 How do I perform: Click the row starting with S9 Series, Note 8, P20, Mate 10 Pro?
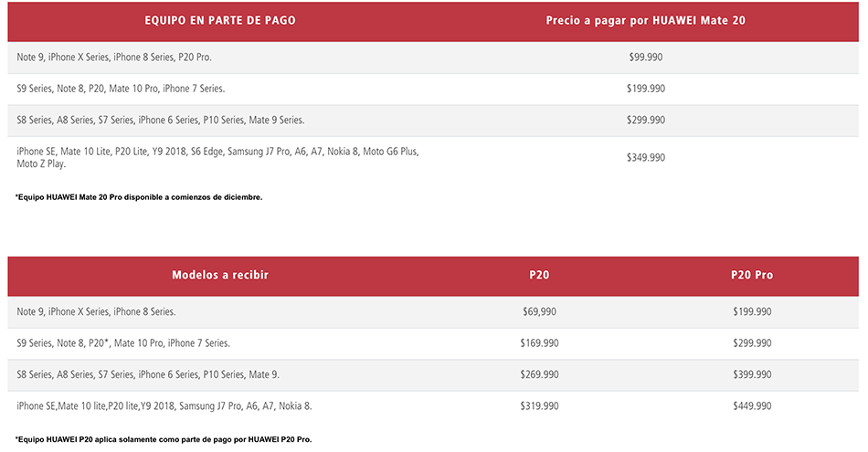tap(433, 89)
